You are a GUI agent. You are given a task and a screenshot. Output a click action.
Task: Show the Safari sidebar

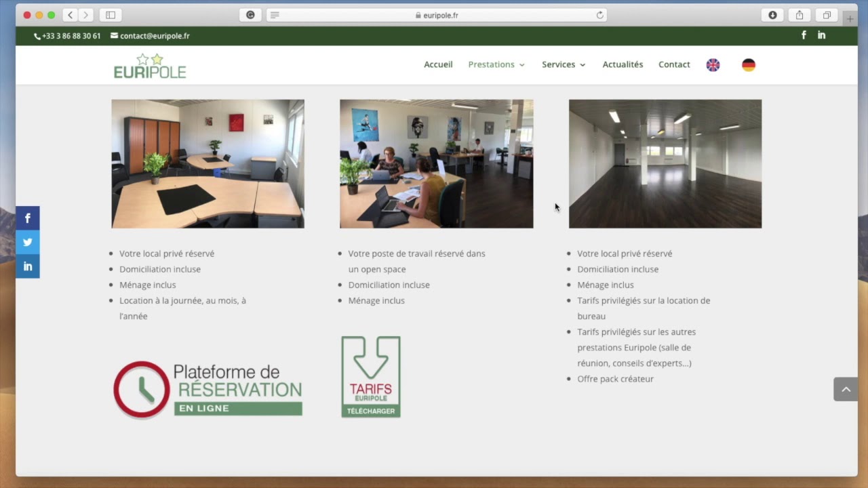(x=111, y=15)
